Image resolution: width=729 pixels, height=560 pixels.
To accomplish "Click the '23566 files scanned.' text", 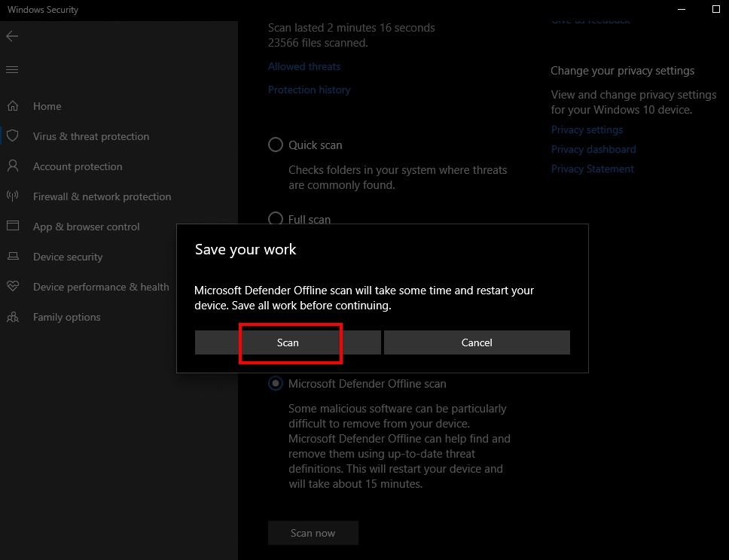I will [318, 43].
